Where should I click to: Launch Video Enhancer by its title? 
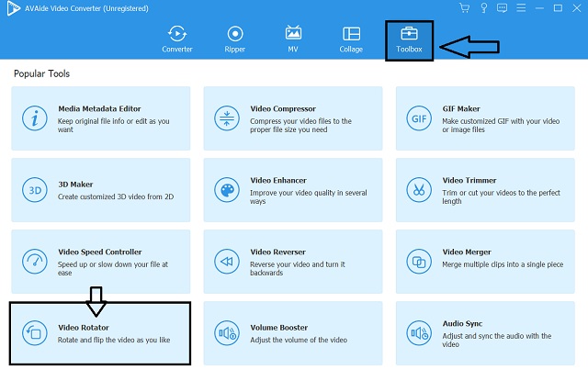point(278,180)
